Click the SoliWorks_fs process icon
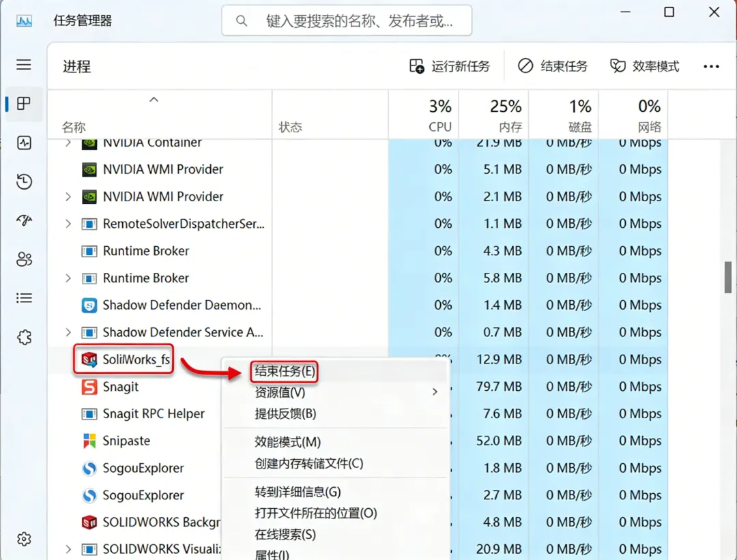 tap(89, 360)
